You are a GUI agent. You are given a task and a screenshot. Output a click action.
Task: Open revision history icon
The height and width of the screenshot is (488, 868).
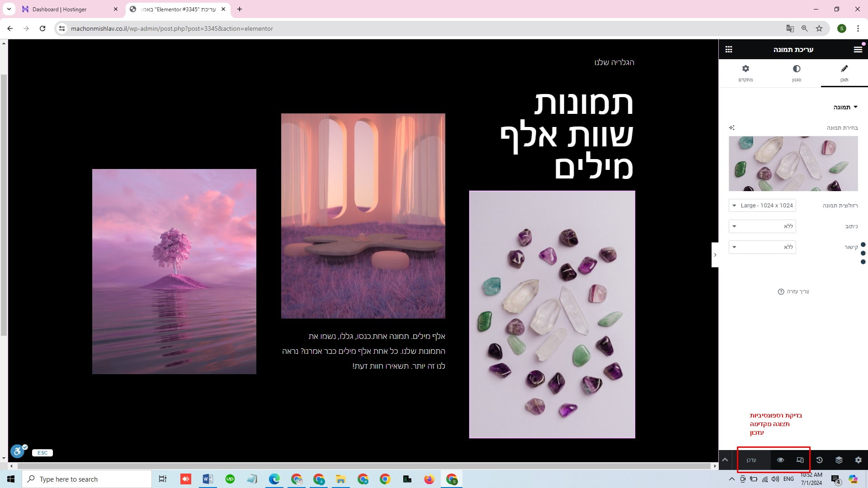coord(819,460)
